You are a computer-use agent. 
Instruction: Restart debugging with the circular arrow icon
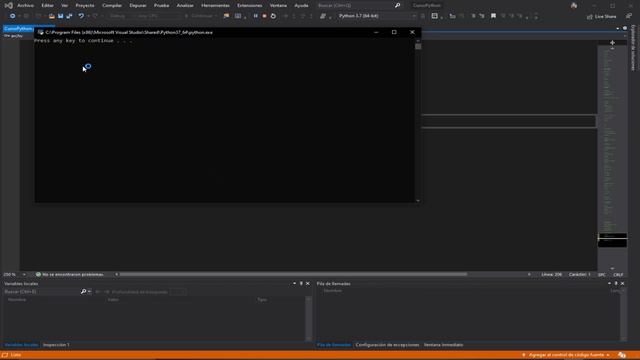pos(273,16)
